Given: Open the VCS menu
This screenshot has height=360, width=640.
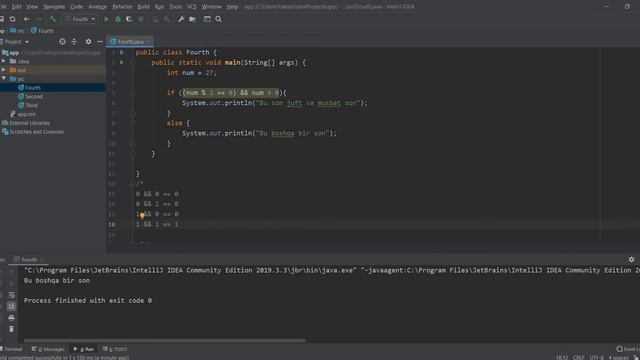Looking at the screenshot, I should pyautogui.click(x=191, y=7).
